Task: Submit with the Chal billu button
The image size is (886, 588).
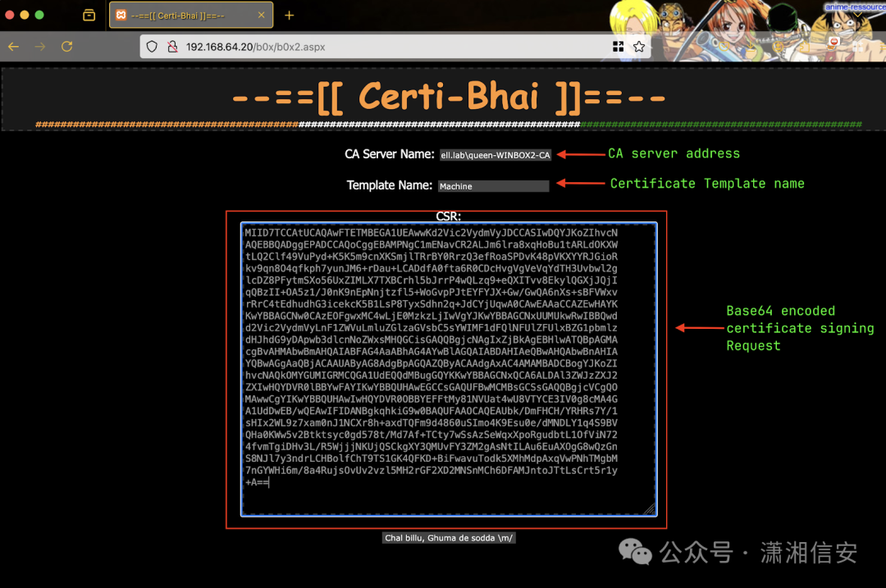Action: pyautogui.click(x=449, y=538)
